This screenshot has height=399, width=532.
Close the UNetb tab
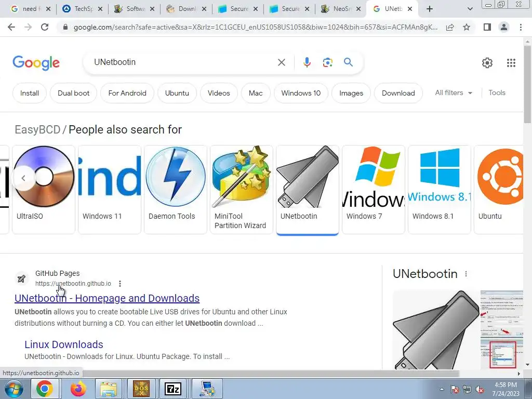[410, 9]
